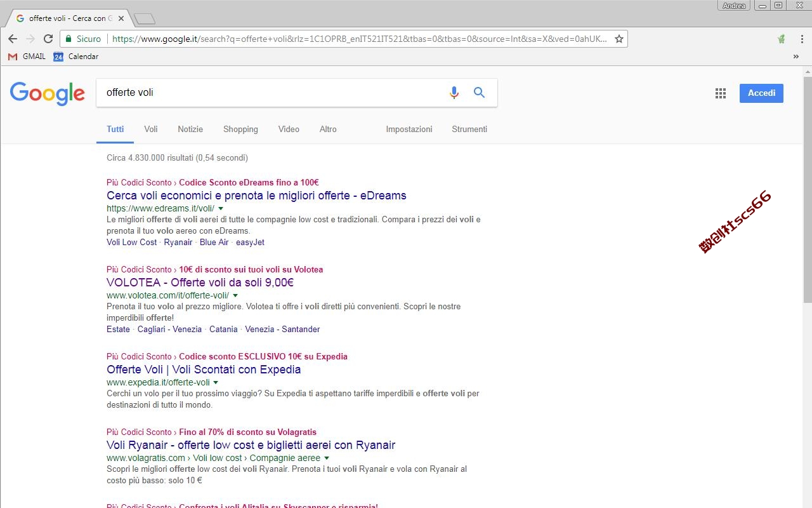Open the Estate sitelink under Volotea
Viewport: 812px width, 508px height.
[118, 329]
